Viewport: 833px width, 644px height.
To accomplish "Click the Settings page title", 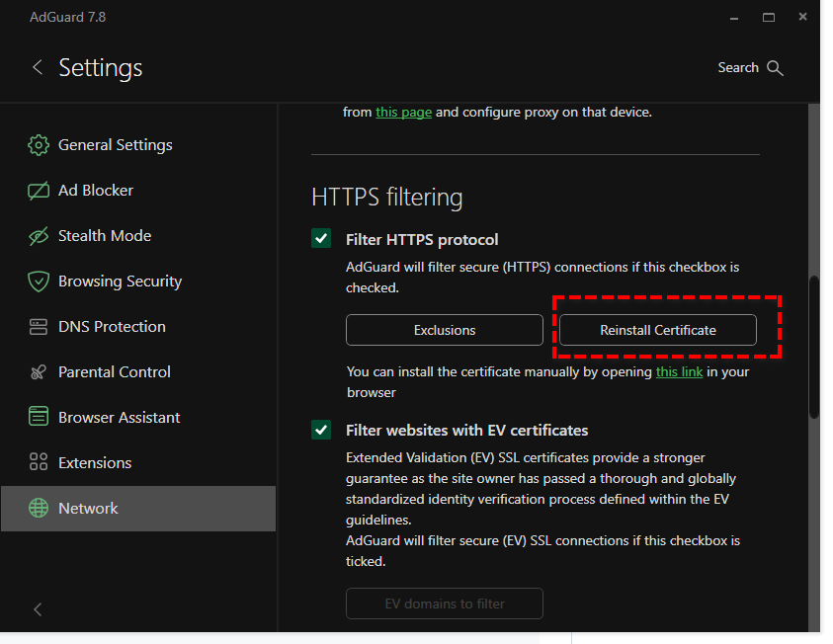I will pos(101,68).
